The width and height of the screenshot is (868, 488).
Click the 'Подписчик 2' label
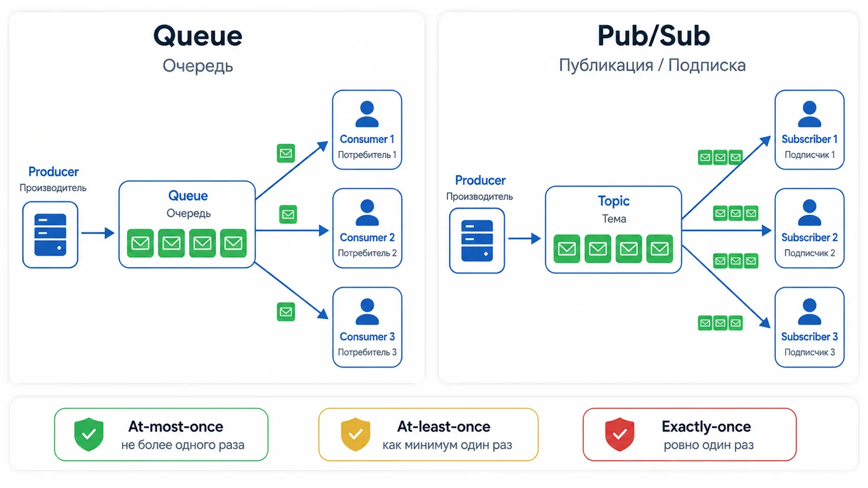[809, 253]
